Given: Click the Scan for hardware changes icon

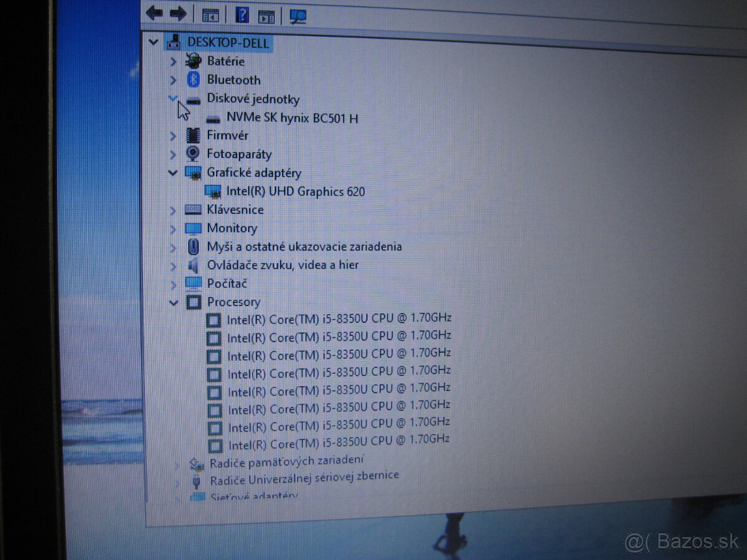Looking at the screenshot, I should coord(298,15).
